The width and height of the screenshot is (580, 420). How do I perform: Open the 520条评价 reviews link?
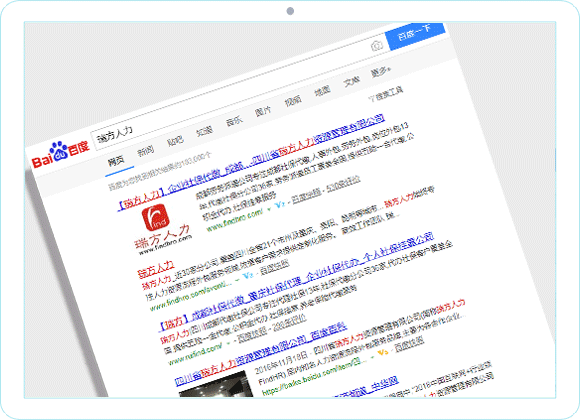(343, 183)
